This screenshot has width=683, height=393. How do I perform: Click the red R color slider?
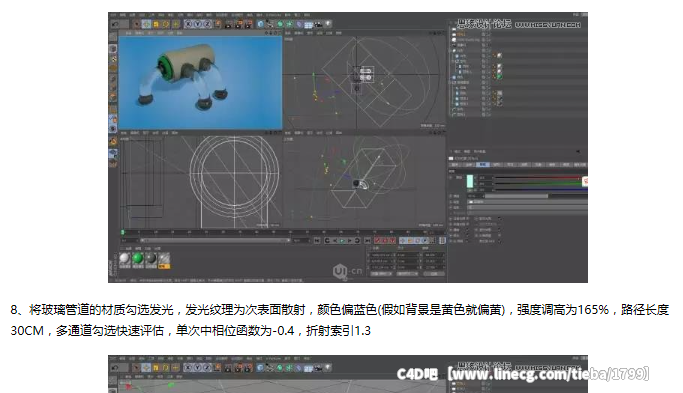(538, 178)
